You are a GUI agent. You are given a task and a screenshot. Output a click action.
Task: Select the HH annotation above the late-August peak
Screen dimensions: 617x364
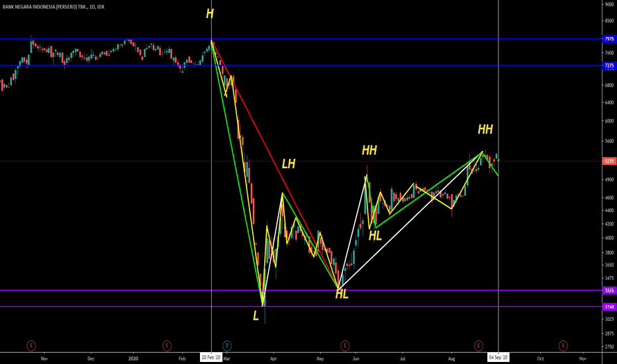click(485, 129)
